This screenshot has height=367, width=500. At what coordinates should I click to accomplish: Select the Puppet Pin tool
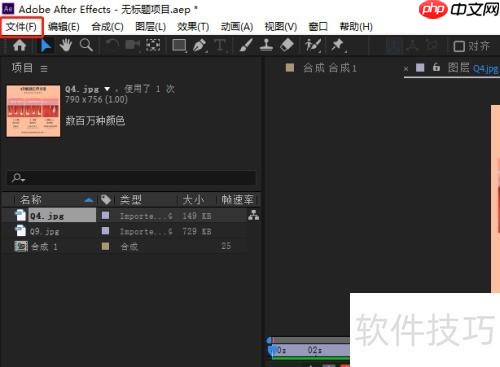point(338,45)
